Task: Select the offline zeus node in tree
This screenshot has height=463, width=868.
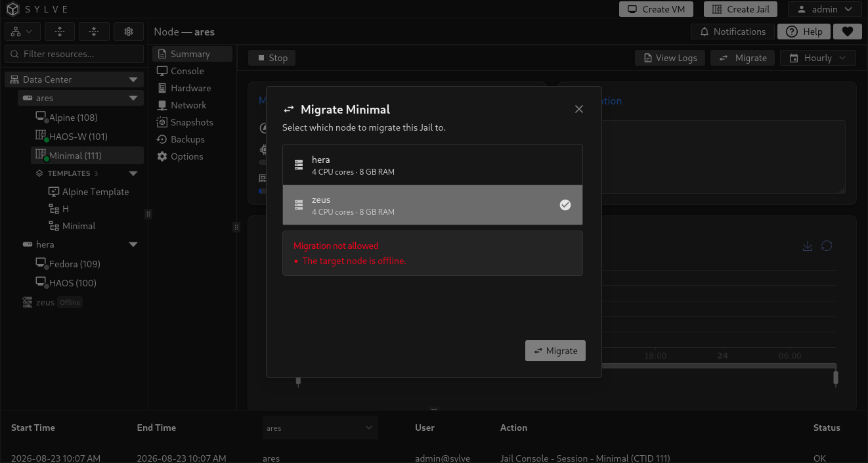Action: pos(53,302)
